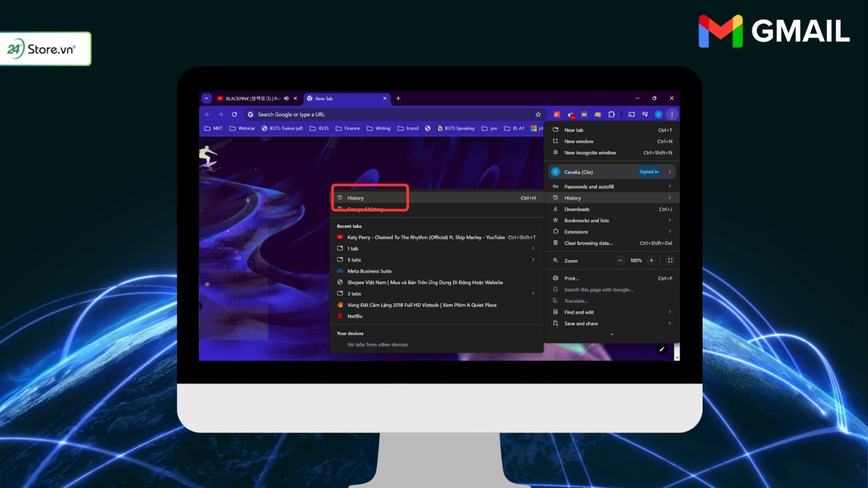Mute the BLACKPINK tab audio icon

click(x=286, y=99)
